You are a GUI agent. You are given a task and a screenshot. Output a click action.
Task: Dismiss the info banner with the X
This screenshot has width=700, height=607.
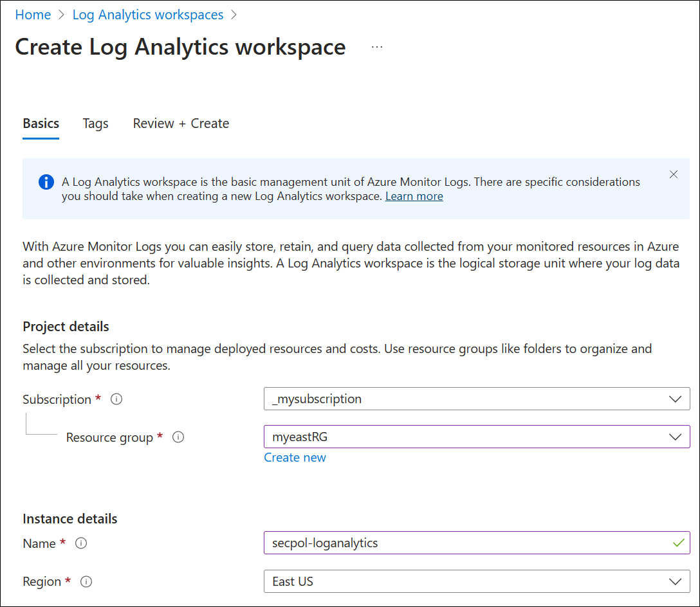pos(674,174)
